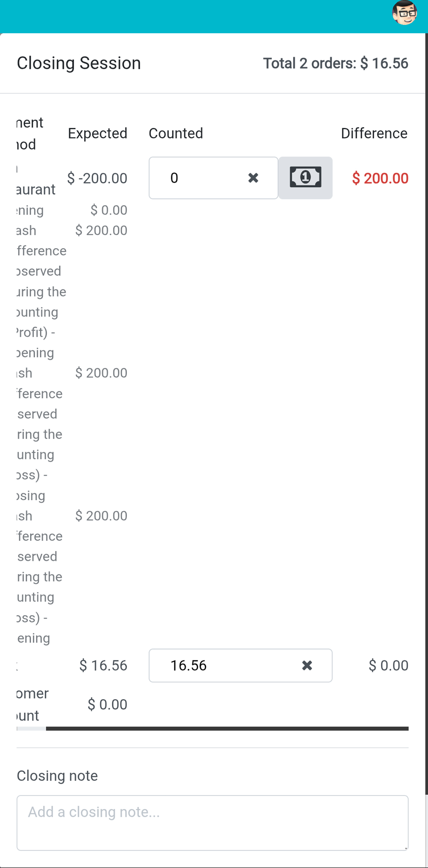Open the banknote coins/bills calculator
This screenshot has width=428, height=868.
coord(305,178)
